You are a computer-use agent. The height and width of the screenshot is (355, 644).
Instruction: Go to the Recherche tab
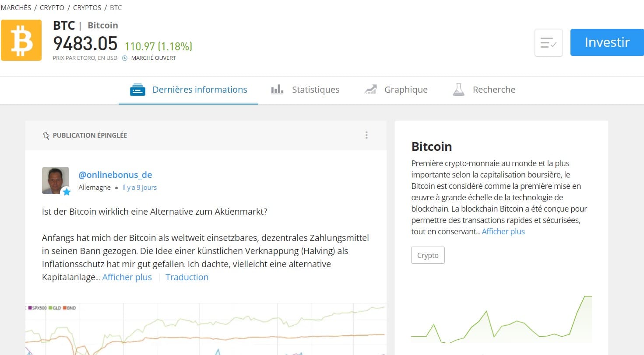pos(484,90)
